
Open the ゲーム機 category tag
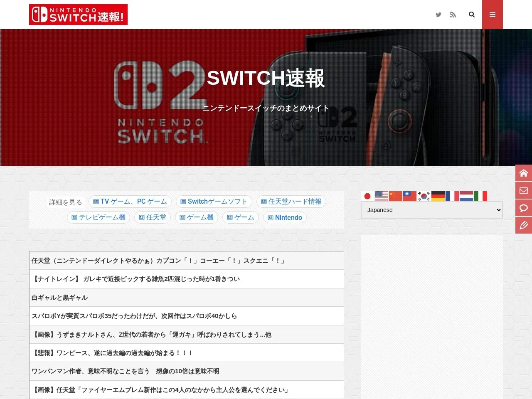[x=197, y=217]
